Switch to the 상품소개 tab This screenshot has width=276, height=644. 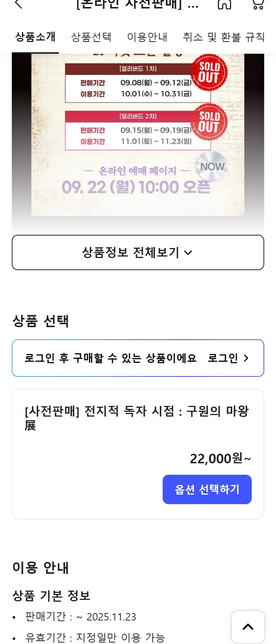(x=35, y=37)
